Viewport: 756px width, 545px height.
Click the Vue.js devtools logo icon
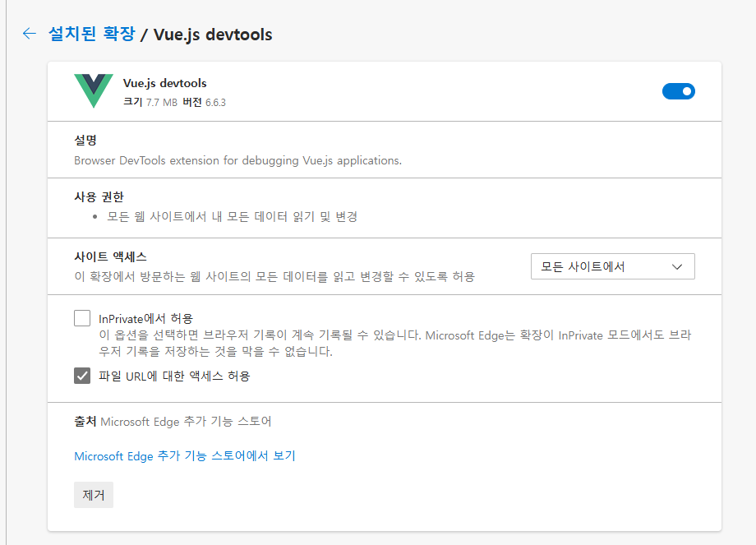pos(94,90)
